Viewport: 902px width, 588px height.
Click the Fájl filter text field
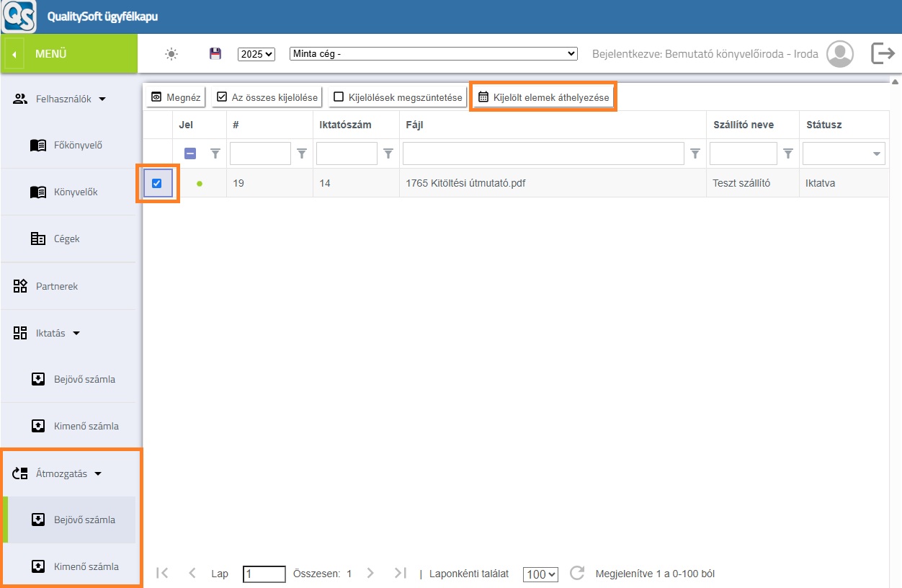click(542, 153)
